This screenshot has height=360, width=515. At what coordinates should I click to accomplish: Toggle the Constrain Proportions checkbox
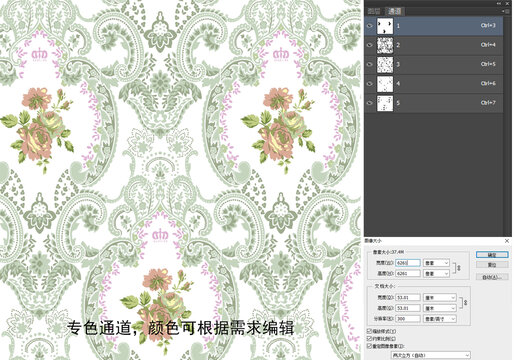[369, 338]
